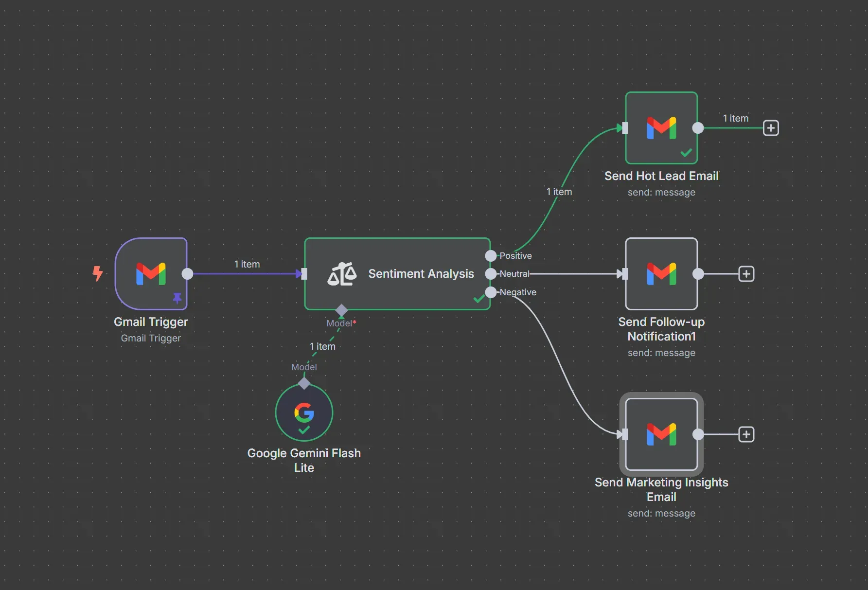Select the Sentiment Analysis scales icon
The height and width of the screenshot is (590, 868).
point(342,274)
